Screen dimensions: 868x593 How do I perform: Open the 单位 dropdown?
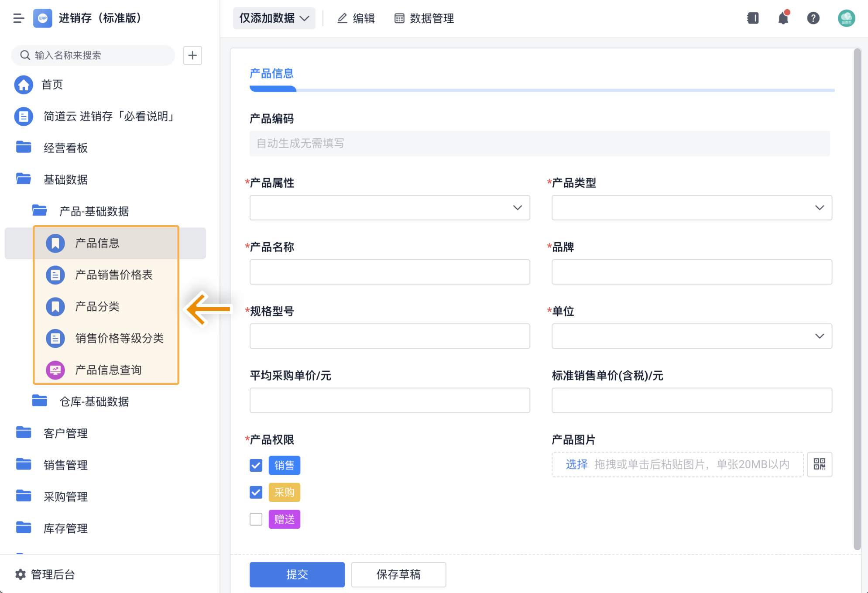point(691,336)
